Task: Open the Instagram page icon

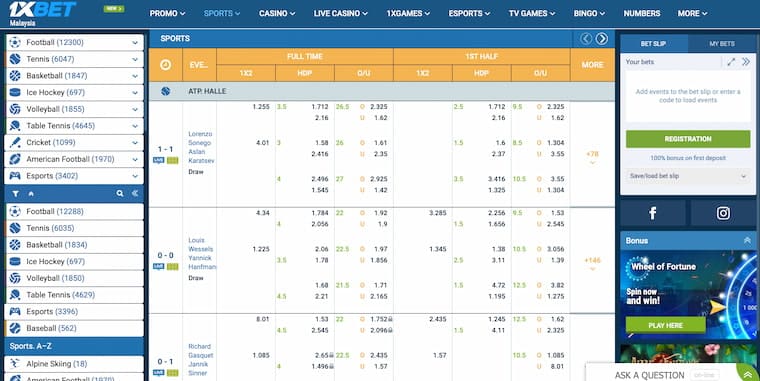Action: [723, 213]
